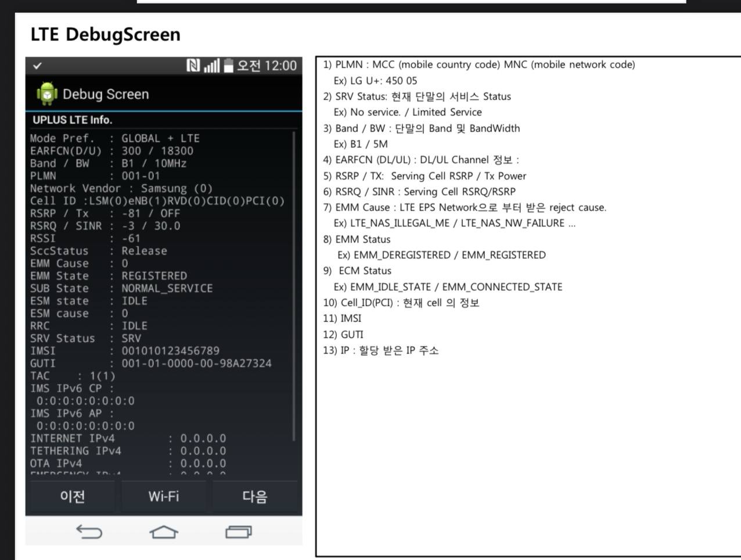Click the SRV Status SRV row
Screen dimensions: 741x560
86,338
